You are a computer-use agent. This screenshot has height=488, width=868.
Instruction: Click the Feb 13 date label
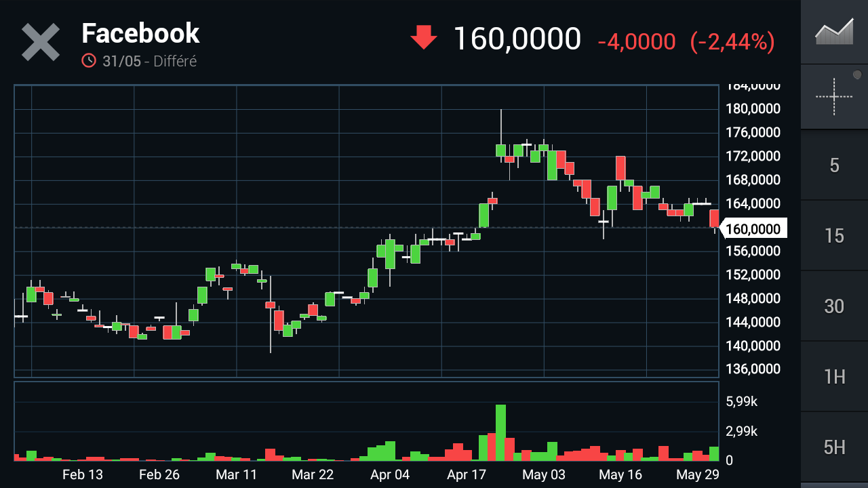click(x=83, y=474)
